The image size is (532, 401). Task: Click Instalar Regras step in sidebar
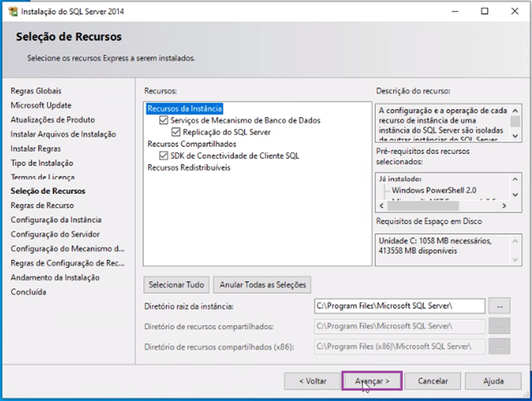coord(36,148)
